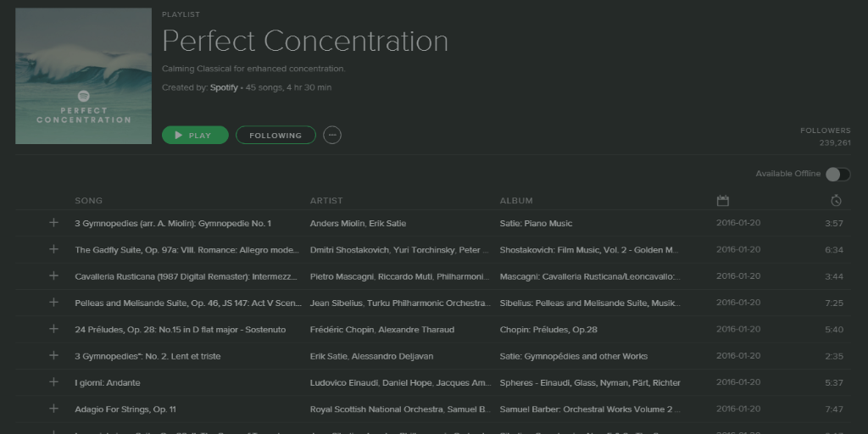Sort by the date added calendar icon
Image resolution: width=868 pixels, height=434 pixels.
(722, 200)
